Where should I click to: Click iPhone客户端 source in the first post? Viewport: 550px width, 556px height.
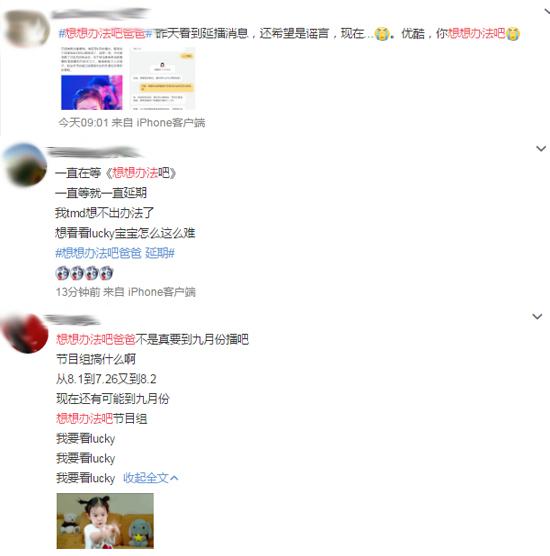171,123
